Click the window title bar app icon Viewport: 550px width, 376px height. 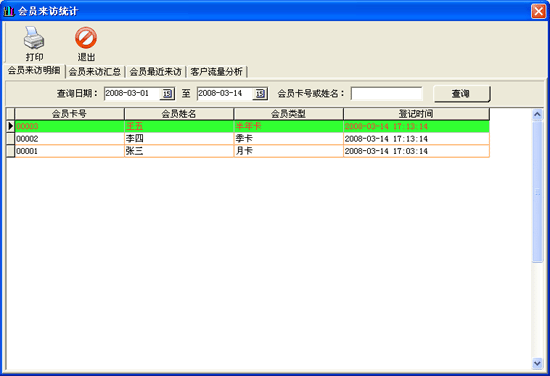point(8,11)
